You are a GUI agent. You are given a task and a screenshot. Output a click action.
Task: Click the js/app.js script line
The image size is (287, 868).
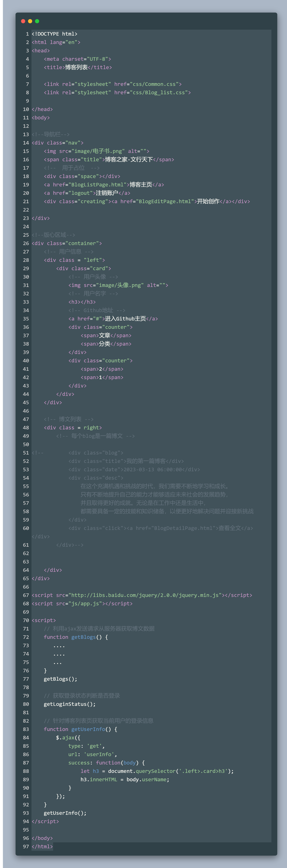tap(82, 604)
